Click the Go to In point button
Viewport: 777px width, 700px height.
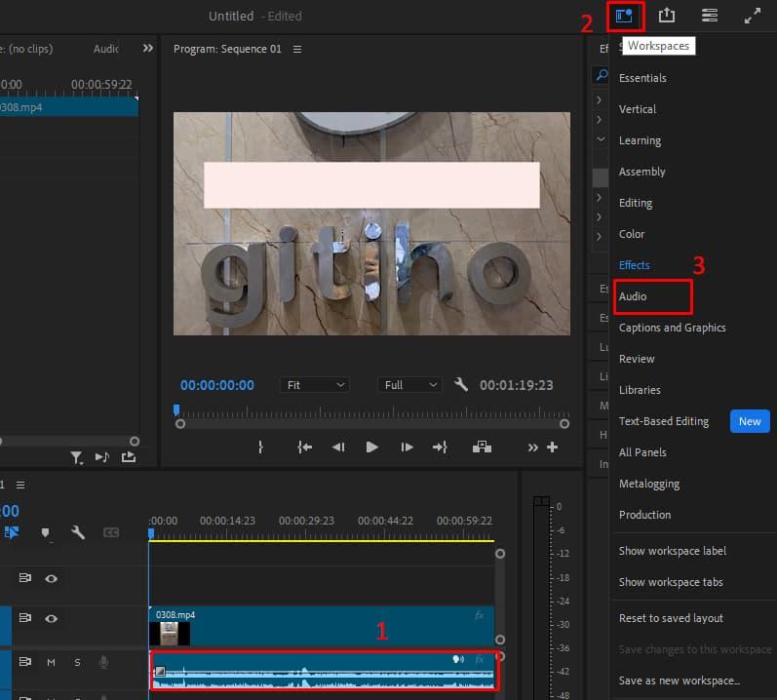coord(305,447)
